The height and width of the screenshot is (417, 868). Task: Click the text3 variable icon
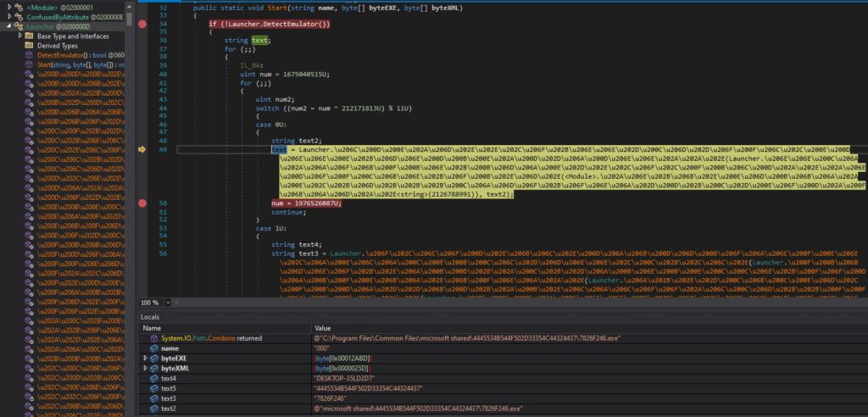(154, 398)
